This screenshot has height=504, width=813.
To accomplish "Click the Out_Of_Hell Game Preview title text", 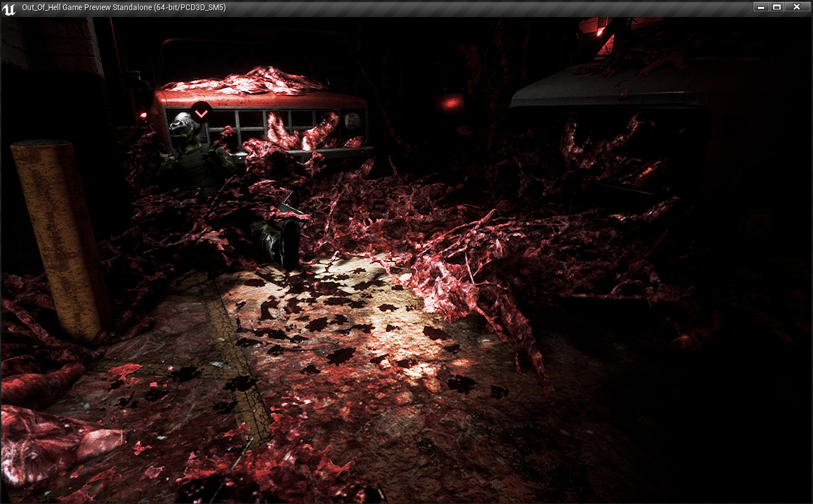I will click(123, 8).
